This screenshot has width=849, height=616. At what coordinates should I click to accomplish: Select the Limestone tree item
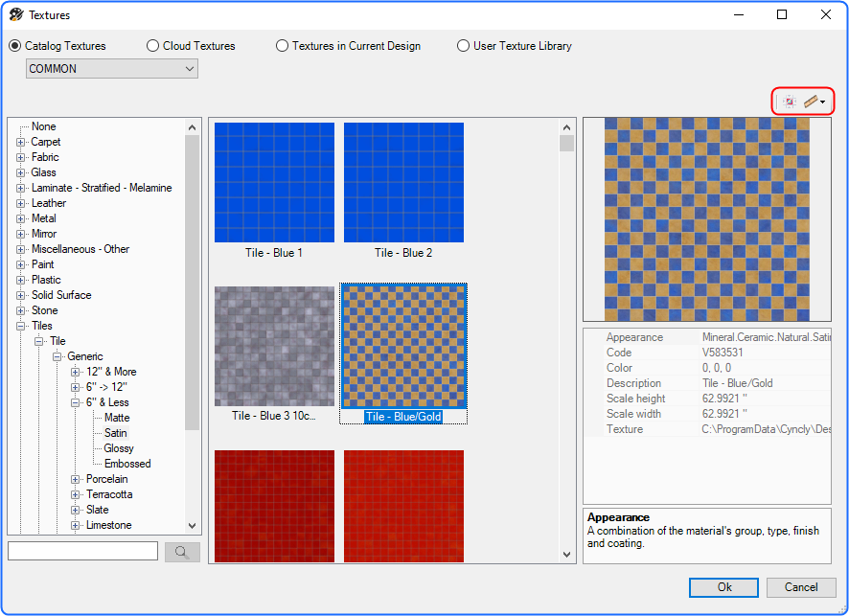coord(109,525)
